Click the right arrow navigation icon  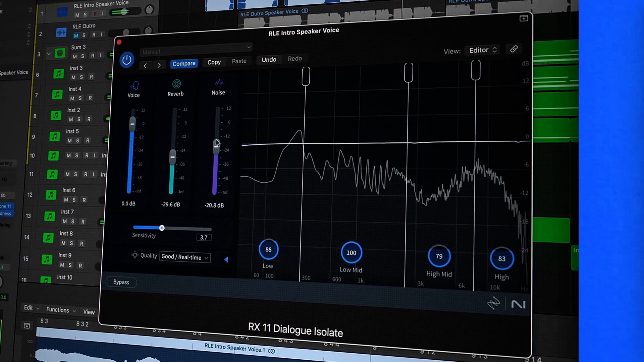[159, 65]
